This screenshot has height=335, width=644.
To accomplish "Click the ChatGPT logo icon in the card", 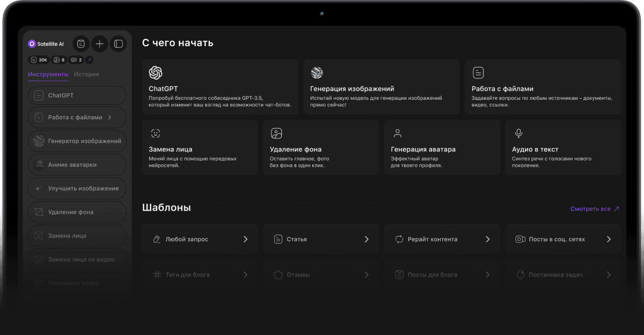I will (156, 73).
